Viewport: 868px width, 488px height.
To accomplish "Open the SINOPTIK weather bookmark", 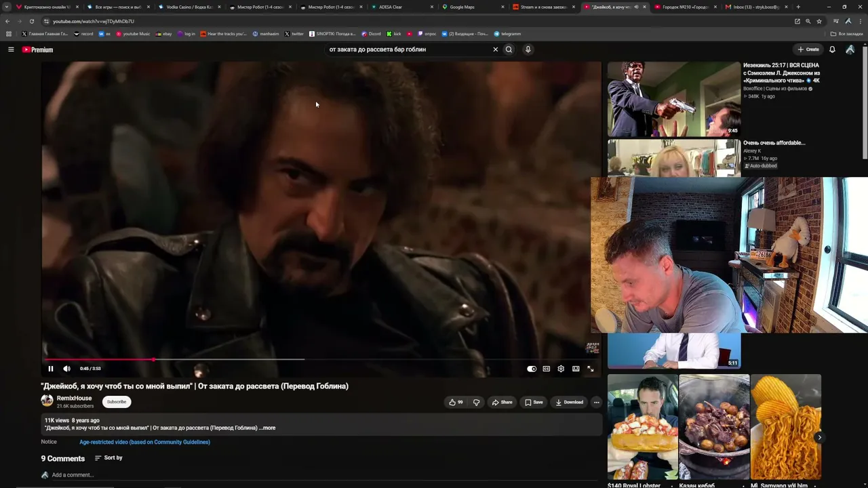I will point(332,34).
